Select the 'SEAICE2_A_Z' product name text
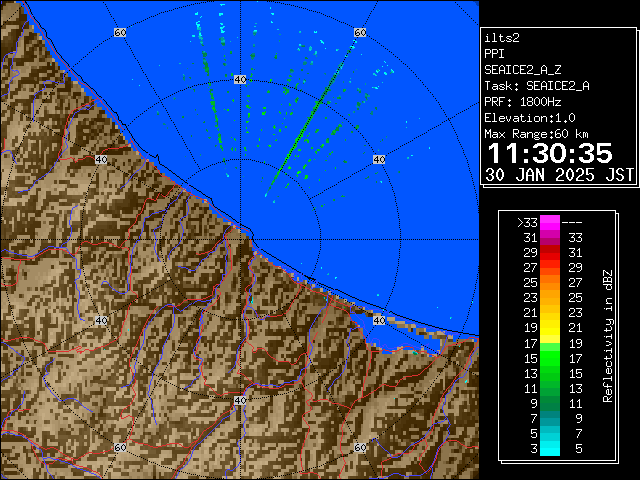 point(522,70)
